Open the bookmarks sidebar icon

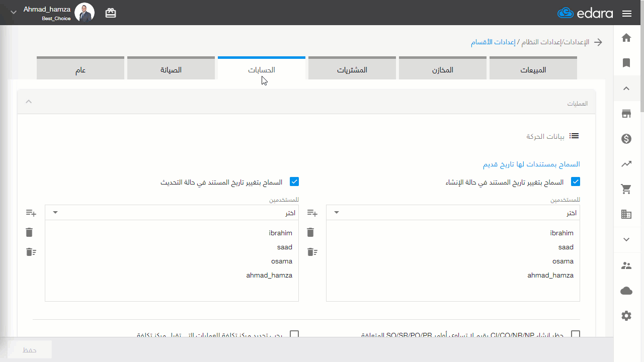point(626,63)
